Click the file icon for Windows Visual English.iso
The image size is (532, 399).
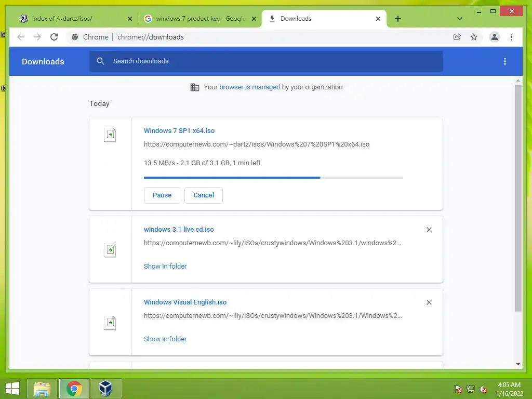pos(110,323)
